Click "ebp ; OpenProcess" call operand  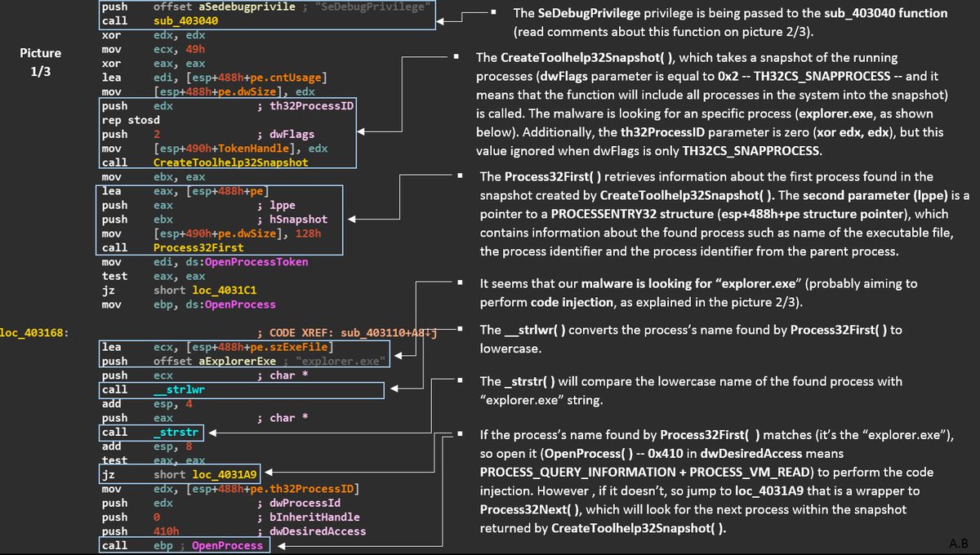[207, 545]
